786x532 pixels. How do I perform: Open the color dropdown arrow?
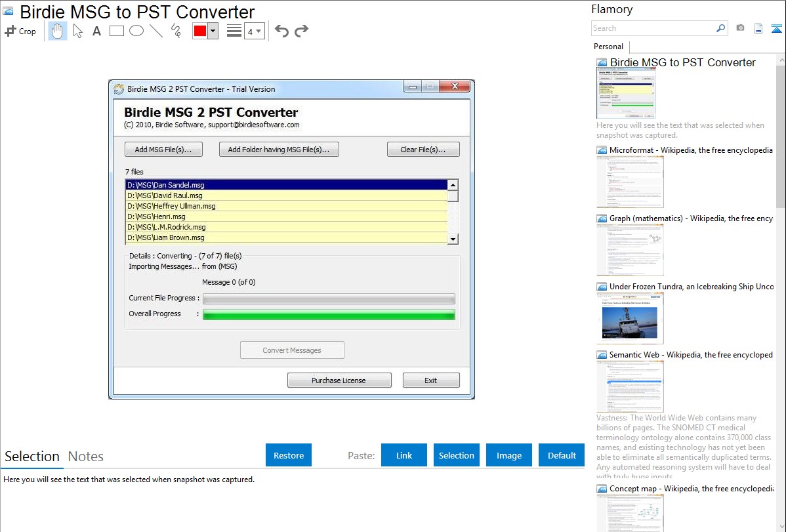coord(213,31)
